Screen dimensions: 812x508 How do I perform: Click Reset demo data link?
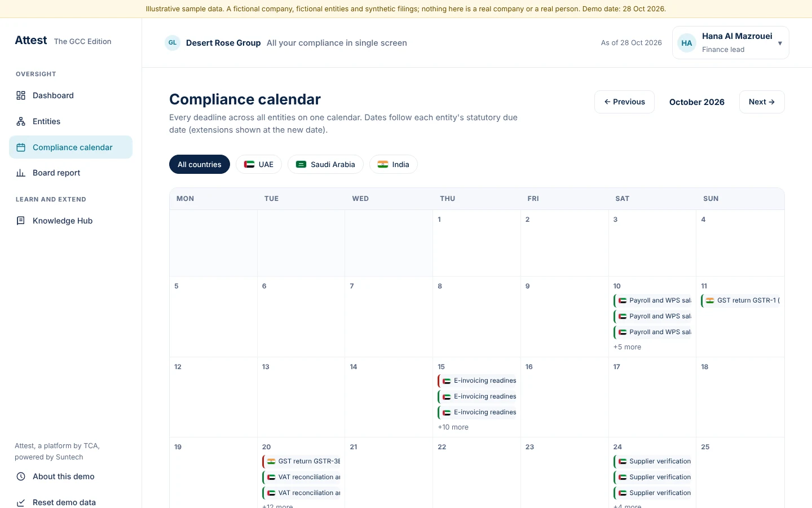pyautogui.click(x=71, y=502)
